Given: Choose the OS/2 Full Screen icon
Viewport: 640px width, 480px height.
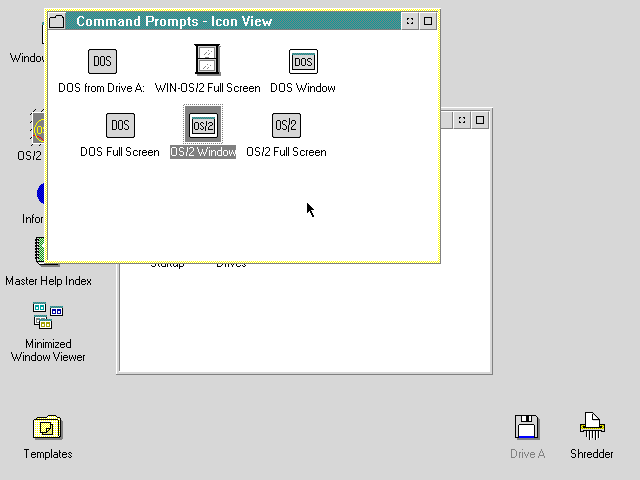Looking at the screenshot, I should [286, 125].
